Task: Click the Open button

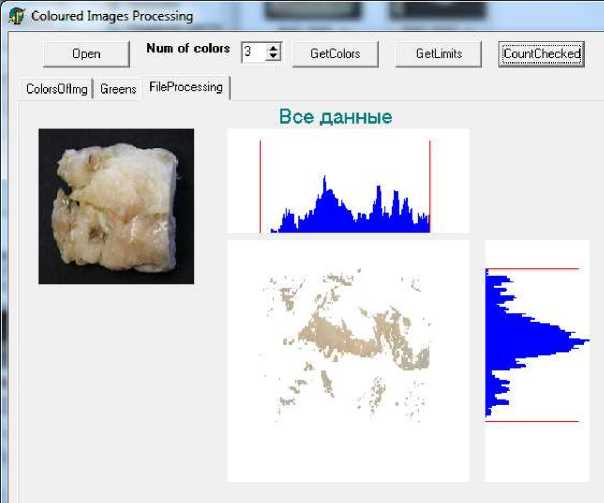Action: pos(86,54)
